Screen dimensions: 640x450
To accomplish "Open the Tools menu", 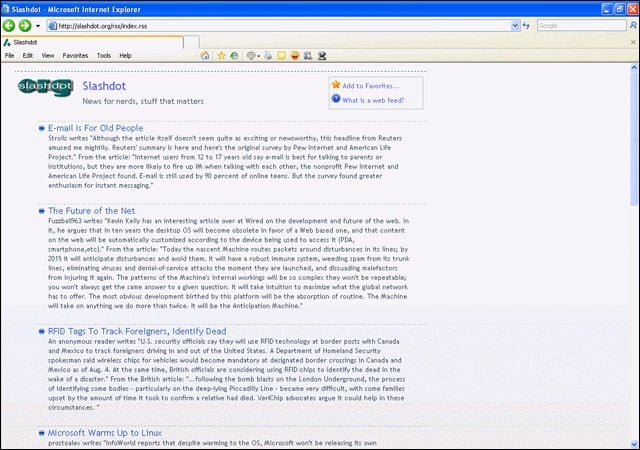I will coord(104,56).
